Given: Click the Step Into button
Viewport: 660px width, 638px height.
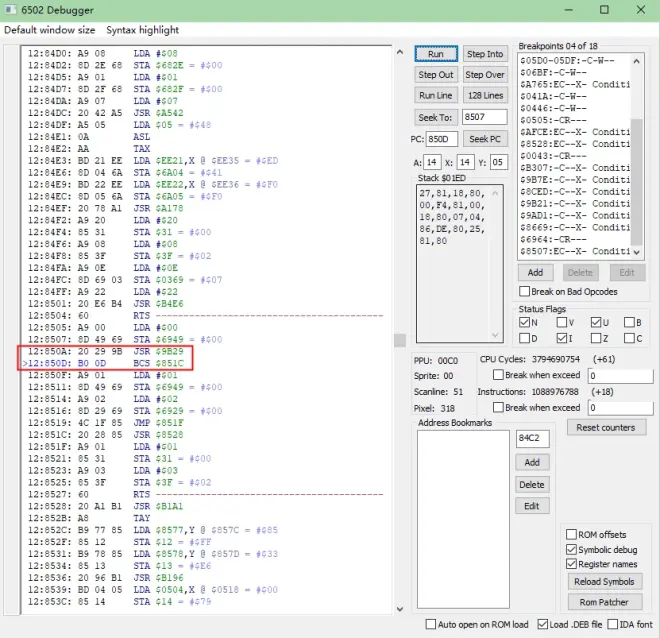Looking at the screenshot, I should click(x=485, y=54).
